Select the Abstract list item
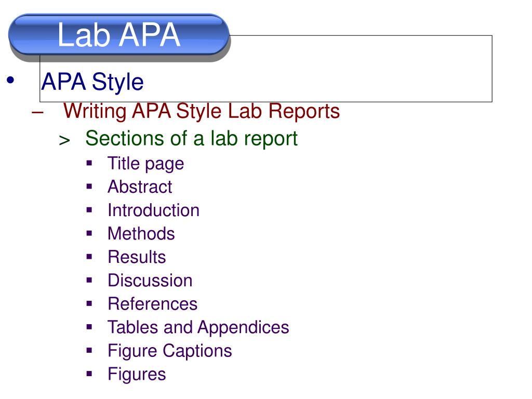The width and height of the screenshot is (532, 399). tap(140, 187)
